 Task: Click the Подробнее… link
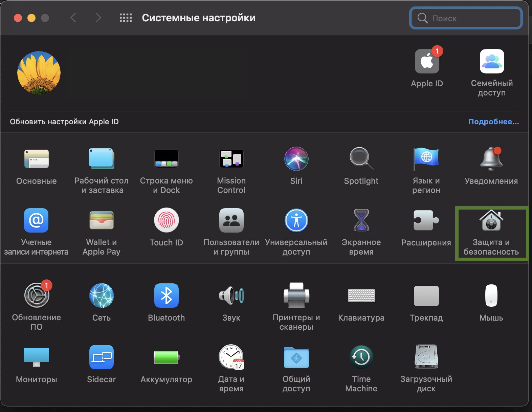(493, 122)
